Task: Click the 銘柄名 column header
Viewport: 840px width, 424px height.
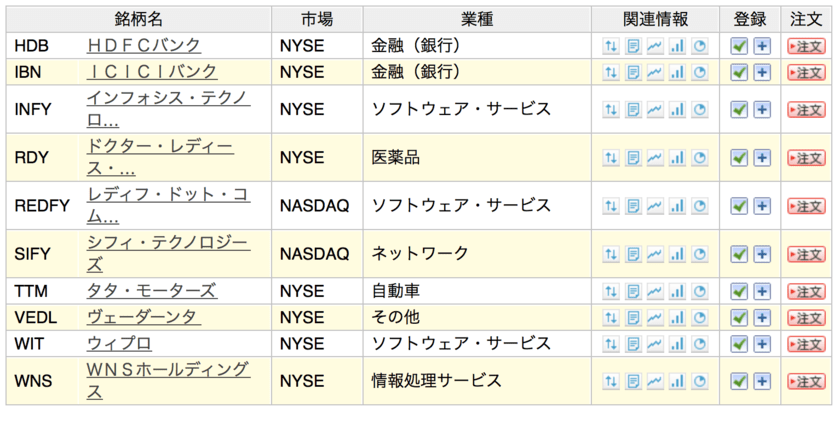Action: (x=139, y=19)
